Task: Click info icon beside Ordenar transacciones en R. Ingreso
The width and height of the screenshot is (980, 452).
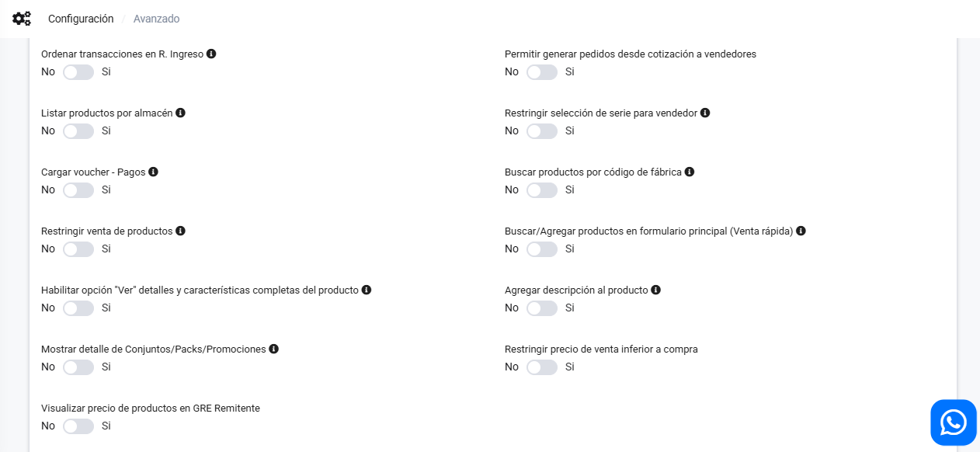Action: click(x=211, y=54)
